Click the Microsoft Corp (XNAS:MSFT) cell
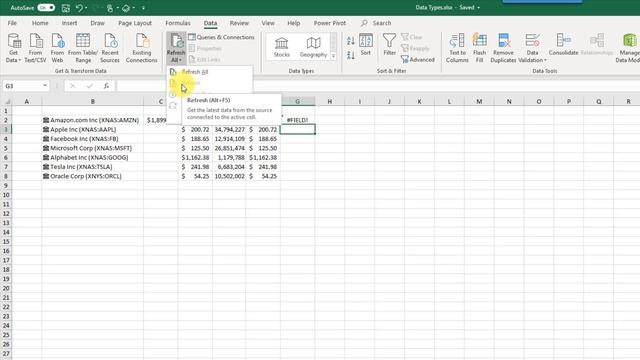Screen dimensions: 640x360 point(93,148)
